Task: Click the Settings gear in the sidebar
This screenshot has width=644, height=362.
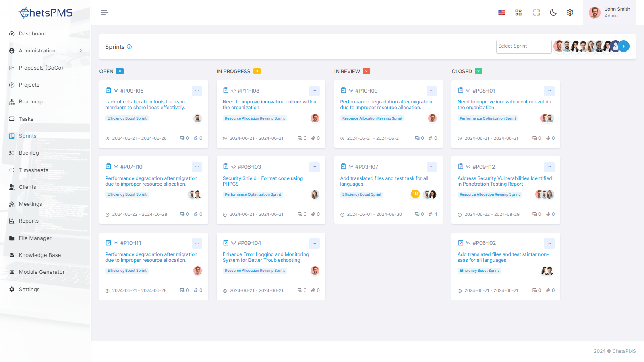Action: (12, 290)
